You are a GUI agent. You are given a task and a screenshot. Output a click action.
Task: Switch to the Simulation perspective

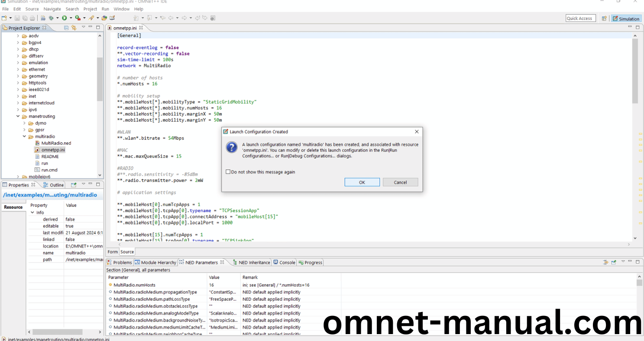(626, 19)
